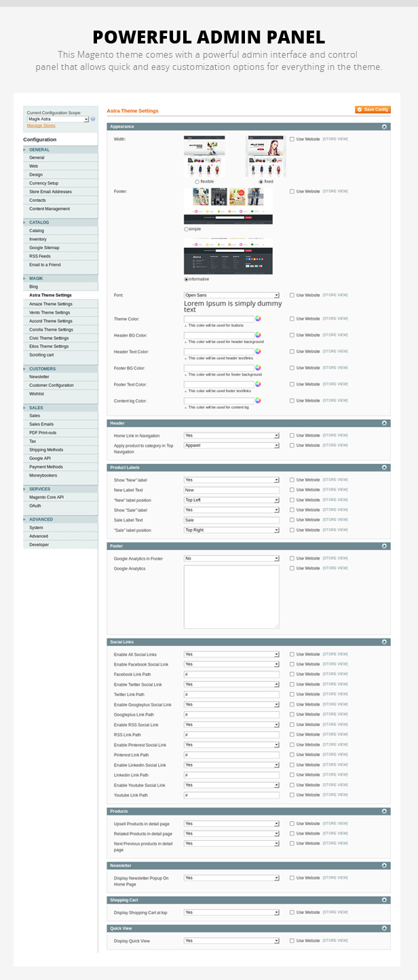Open the Header BG Color picker icon
The width and height of the screenshot is (418, 980).
pyautogui.click(x=258, y=335)
